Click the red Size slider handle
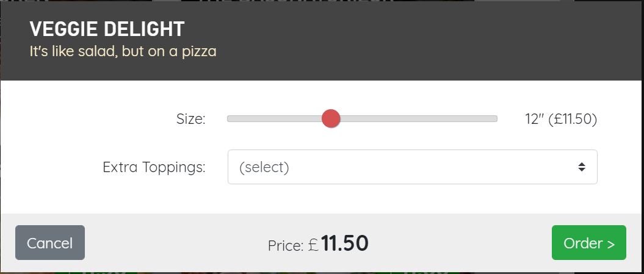 (331, 118)
